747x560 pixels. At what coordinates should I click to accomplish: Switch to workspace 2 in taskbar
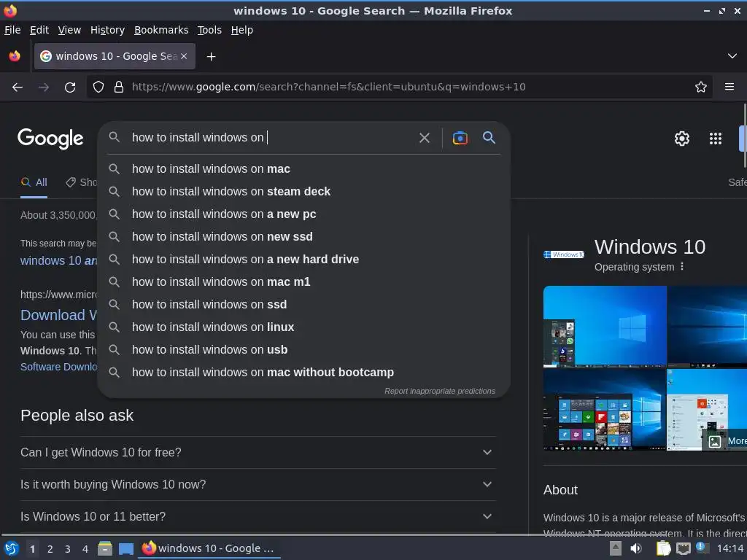(x=50, y=549)
